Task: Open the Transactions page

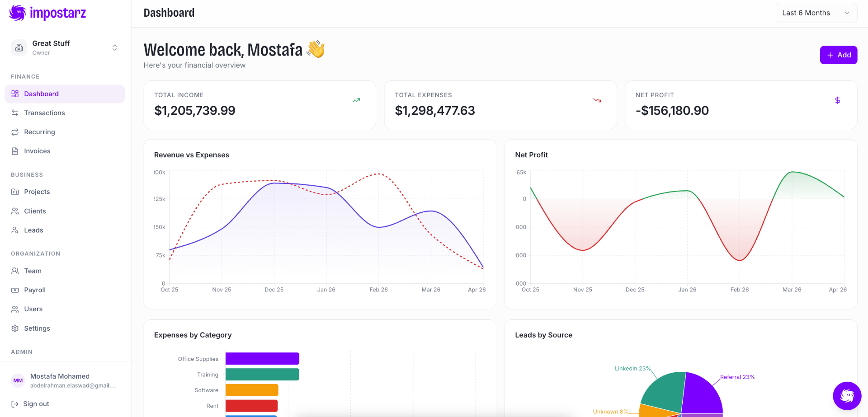Action: [44, 113]
